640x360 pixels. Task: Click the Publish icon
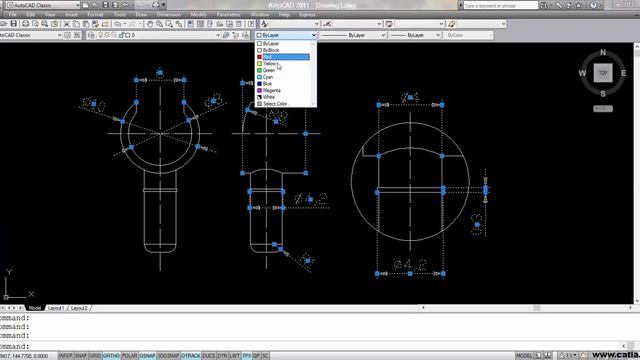[x=45, y=24]
